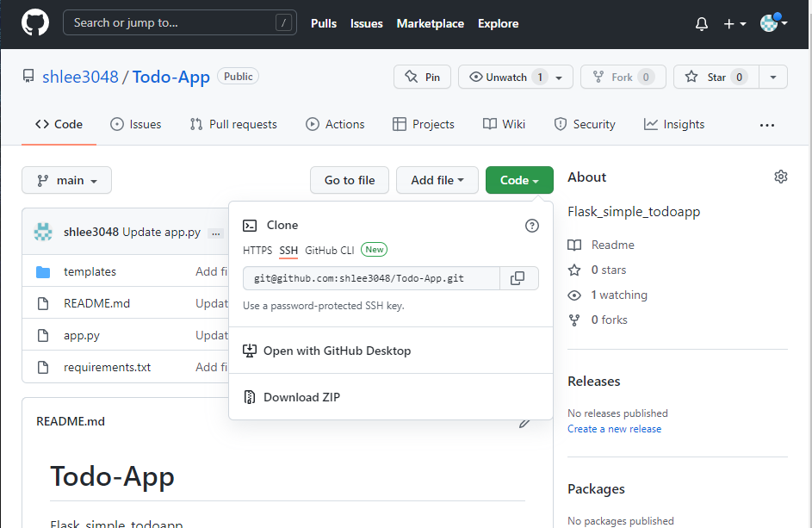Copy the clone URL to clipboard
Screen dimensions: 812x528
coord(518,278)
